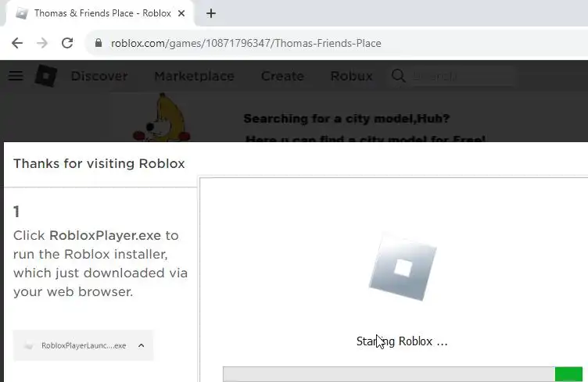Open the Roblox hamburger menu
Viewport: 588px width, 382px height.
point(16,76)
